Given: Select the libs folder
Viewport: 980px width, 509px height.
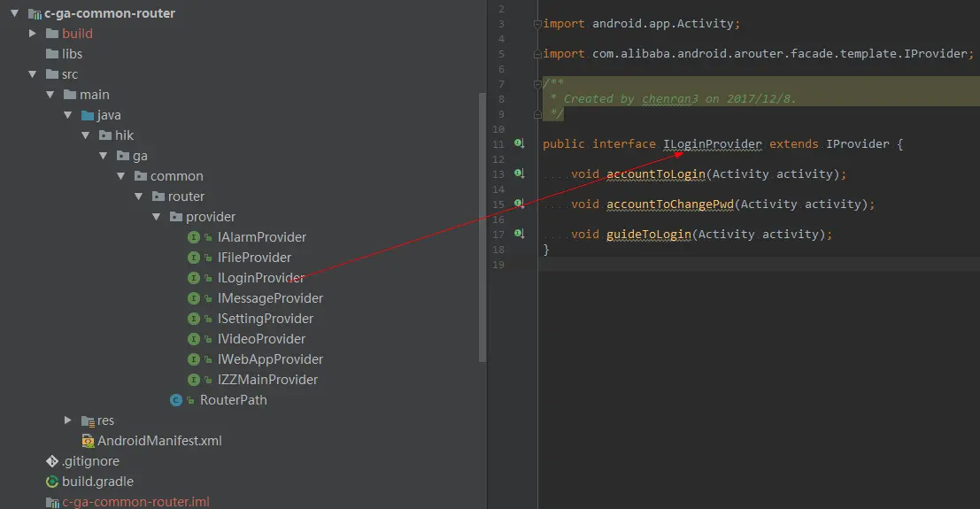Looking at the screenshot, I should 72,54.
